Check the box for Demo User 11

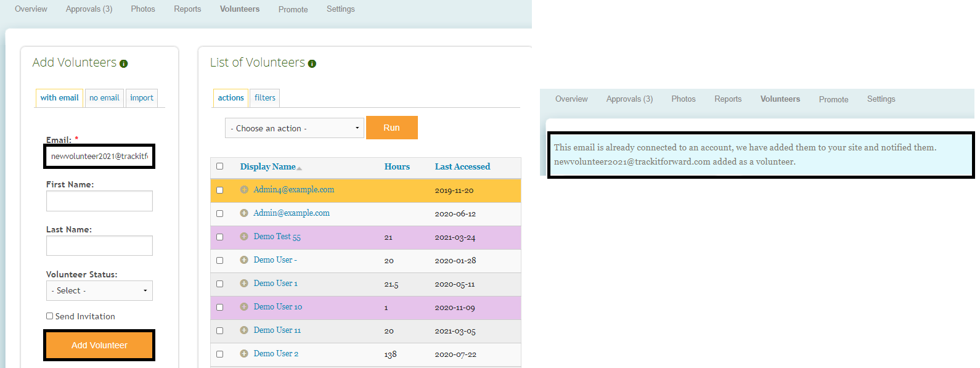[x=219, y=330]
